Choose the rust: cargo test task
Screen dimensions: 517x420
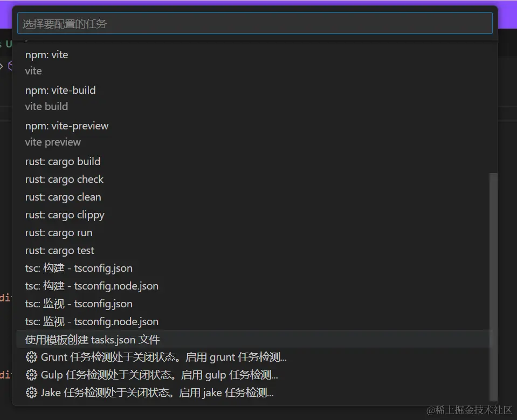[60, 250]
